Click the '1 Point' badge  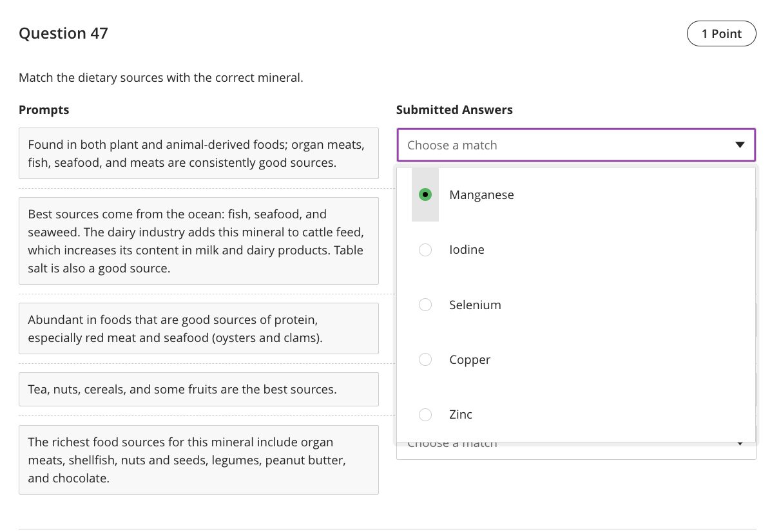coord(721,34)
